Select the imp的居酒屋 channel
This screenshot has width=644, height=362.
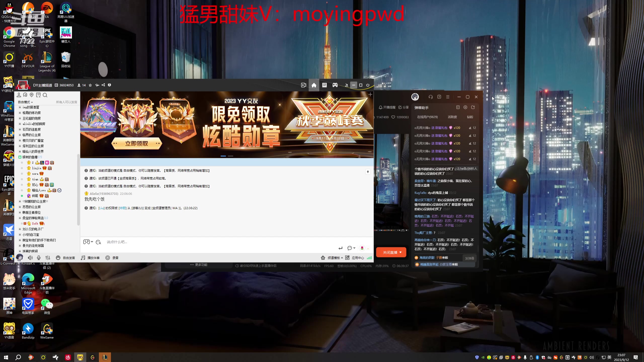coord(31,107)
